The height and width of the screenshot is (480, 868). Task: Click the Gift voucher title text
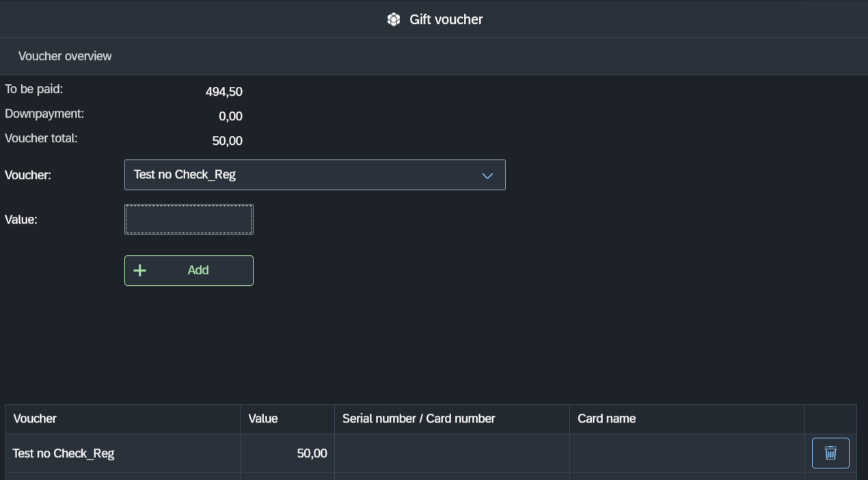click(446, 20)
